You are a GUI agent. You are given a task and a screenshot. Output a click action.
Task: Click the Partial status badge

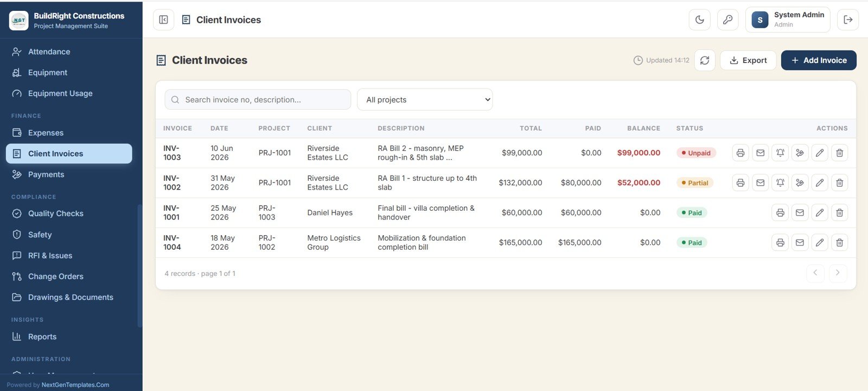(x=695, y=183)
